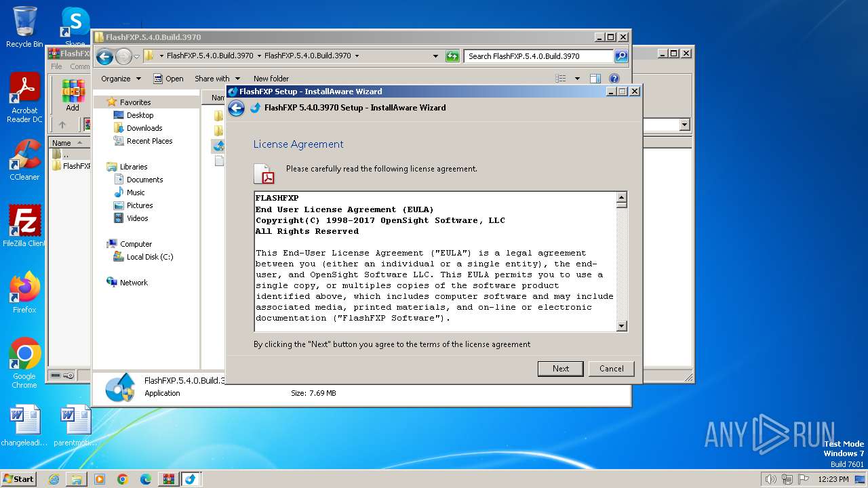Click New folder in Explorer toolbar

(x=271, y=79)
